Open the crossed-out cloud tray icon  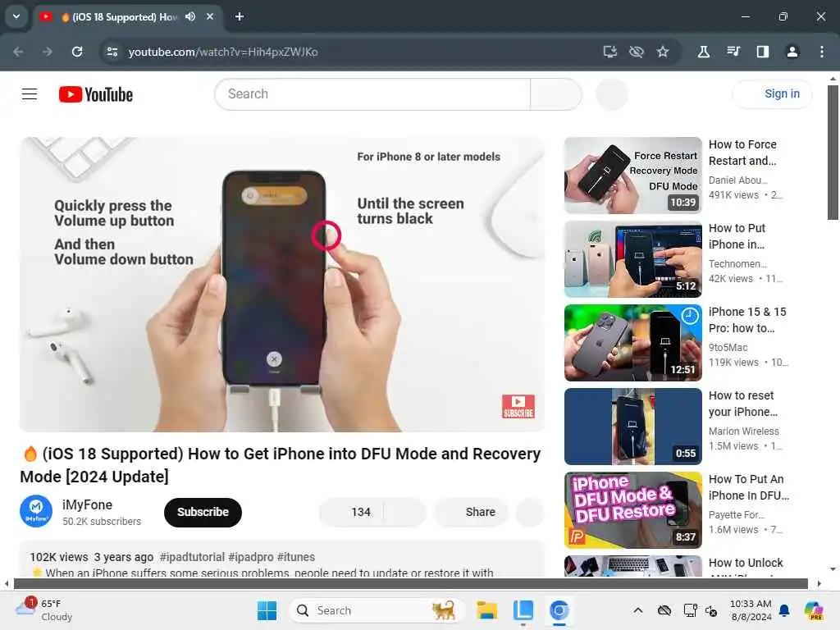click(x=664, y=610)
